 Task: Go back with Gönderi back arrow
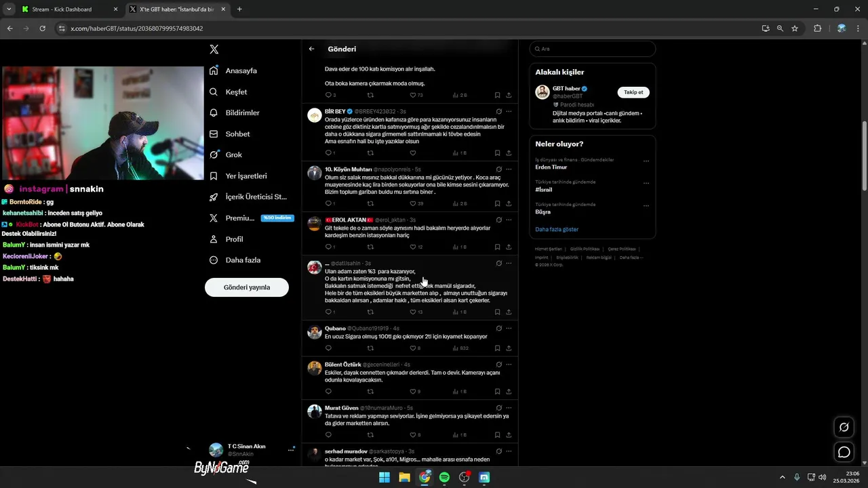311,49
